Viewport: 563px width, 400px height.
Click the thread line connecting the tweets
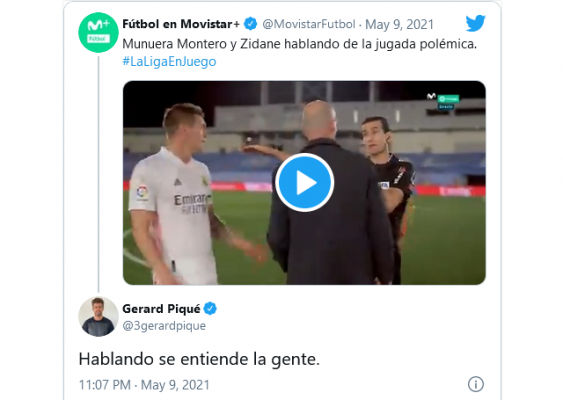pyautogui.click(x=99, y=174)
